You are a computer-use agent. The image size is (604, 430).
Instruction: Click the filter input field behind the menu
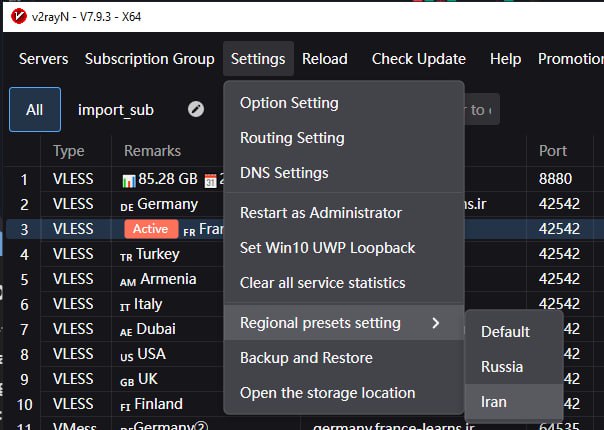[x=482, y=109]
